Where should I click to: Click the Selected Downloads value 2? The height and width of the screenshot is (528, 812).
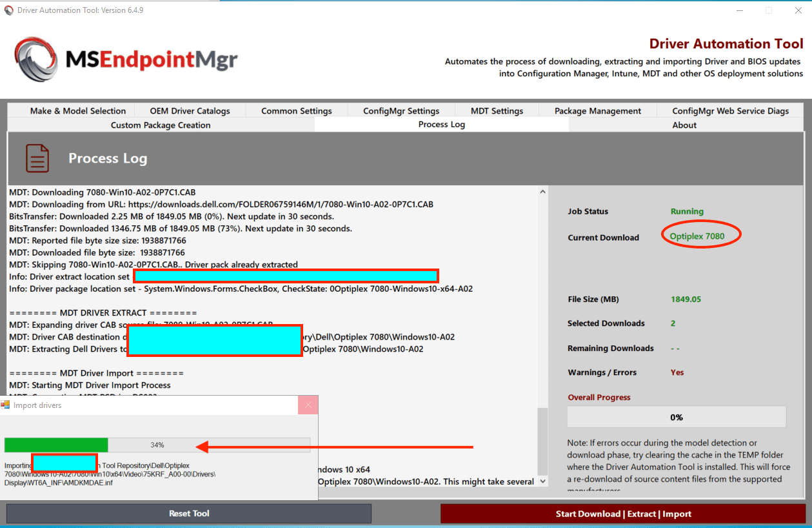tap(673, 323)
